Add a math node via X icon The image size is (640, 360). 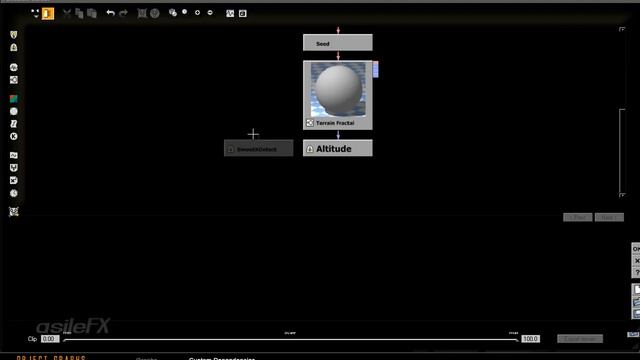[x=14, y=180]
